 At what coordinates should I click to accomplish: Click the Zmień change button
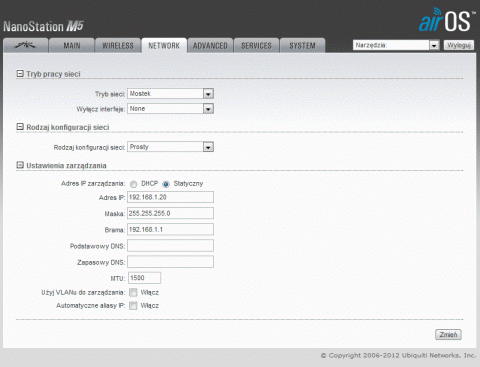point(448,334)
